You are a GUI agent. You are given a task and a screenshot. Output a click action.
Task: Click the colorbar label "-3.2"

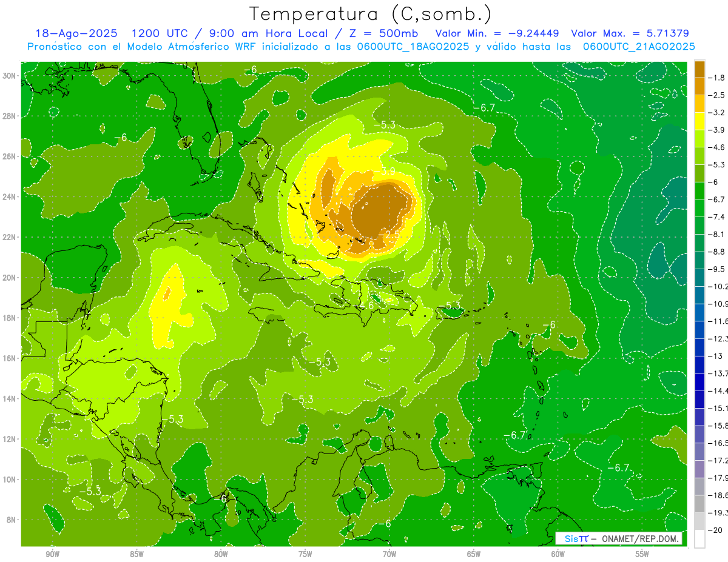[717, 112]
